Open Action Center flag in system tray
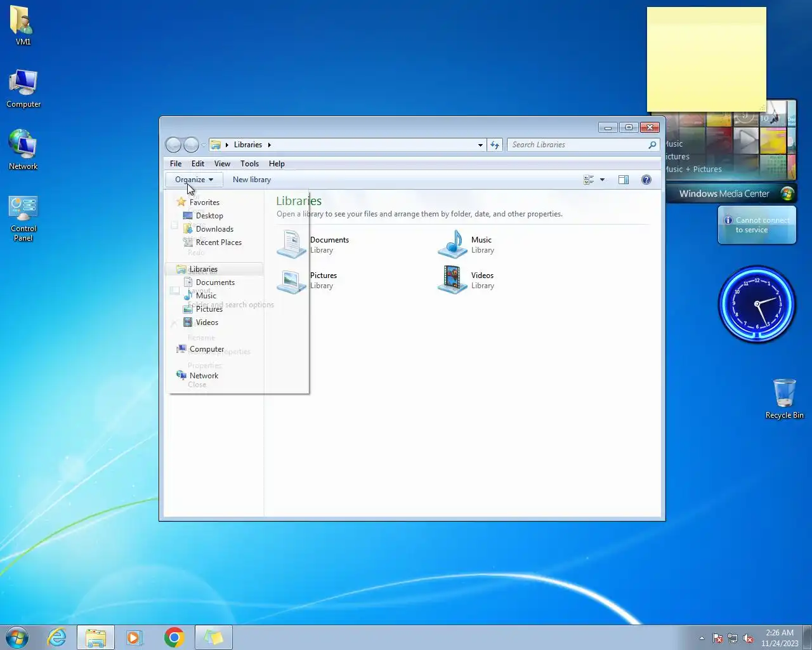Screen dimensions: 812x650 tap(717, 638)
